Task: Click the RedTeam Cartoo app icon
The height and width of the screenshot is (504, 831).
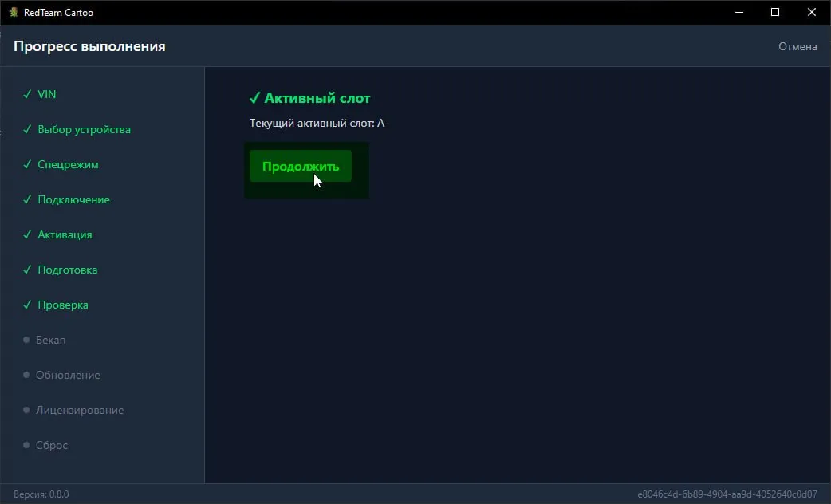Action: 14,12
